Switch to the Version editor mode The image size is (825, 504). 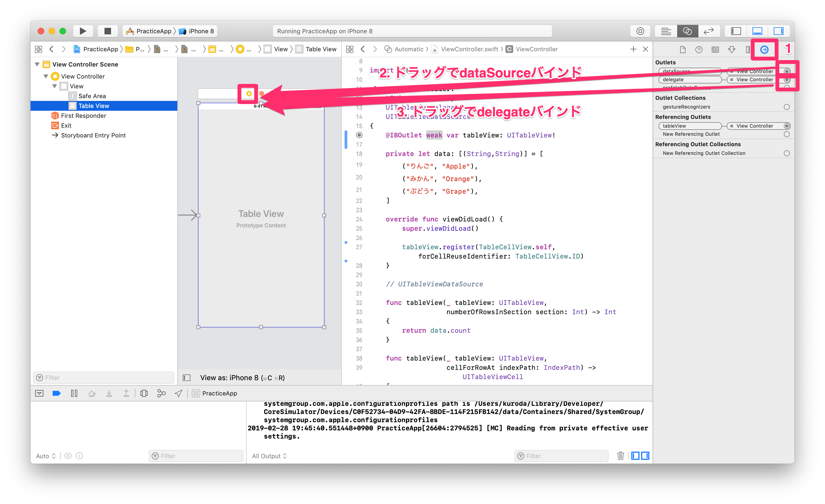point(709,31)
